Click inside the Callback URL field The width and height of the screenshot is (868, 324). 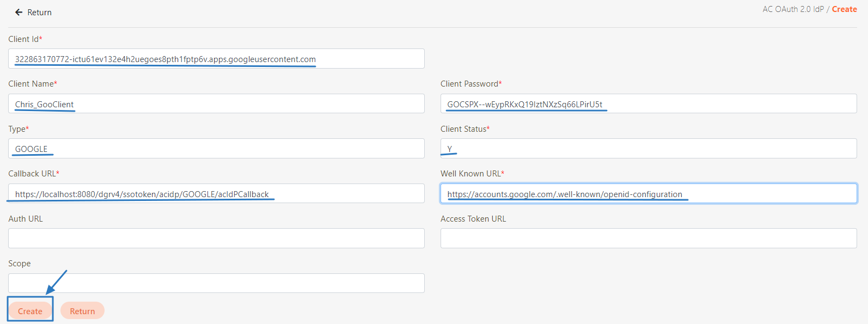(x=216, y=194)
